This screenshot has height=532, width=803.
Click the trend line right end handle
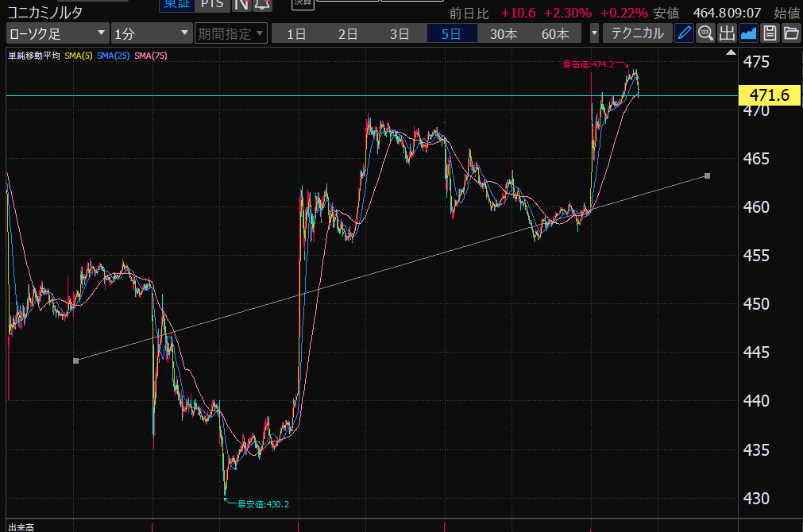(707, 175)
